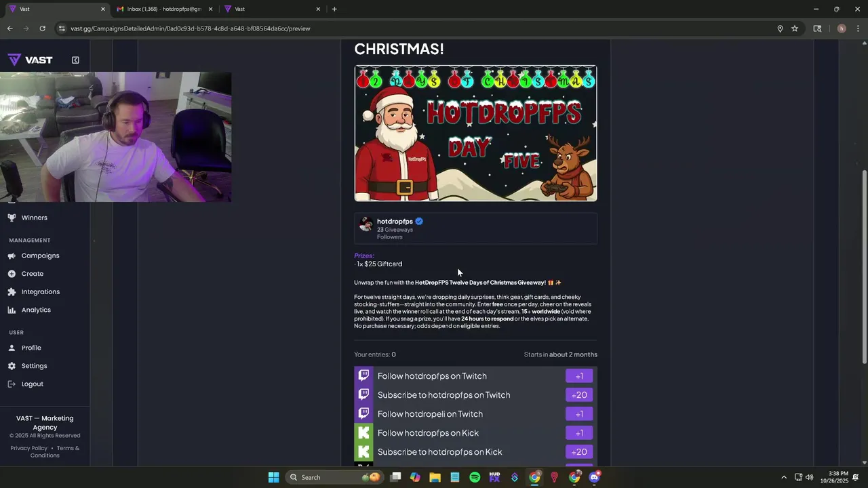
Task: Open Terms & Conditions link
Action: (54, 451)
